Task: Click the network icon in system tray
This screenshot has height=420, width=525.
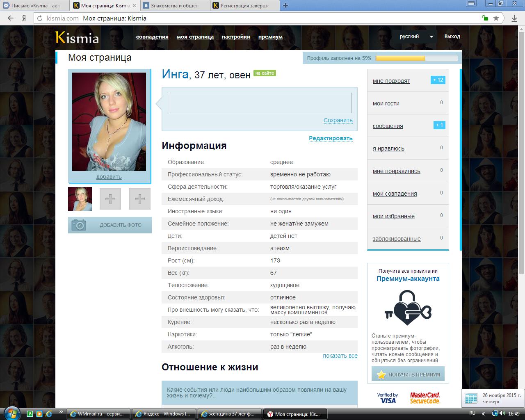Action: [x=495, y=413]
